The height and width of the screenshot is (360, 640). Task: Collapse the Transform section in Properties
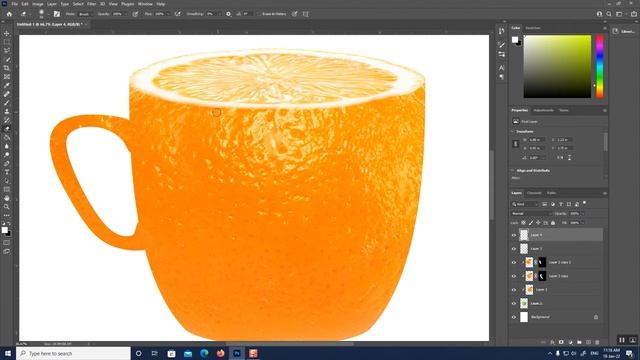pos(513,132)
